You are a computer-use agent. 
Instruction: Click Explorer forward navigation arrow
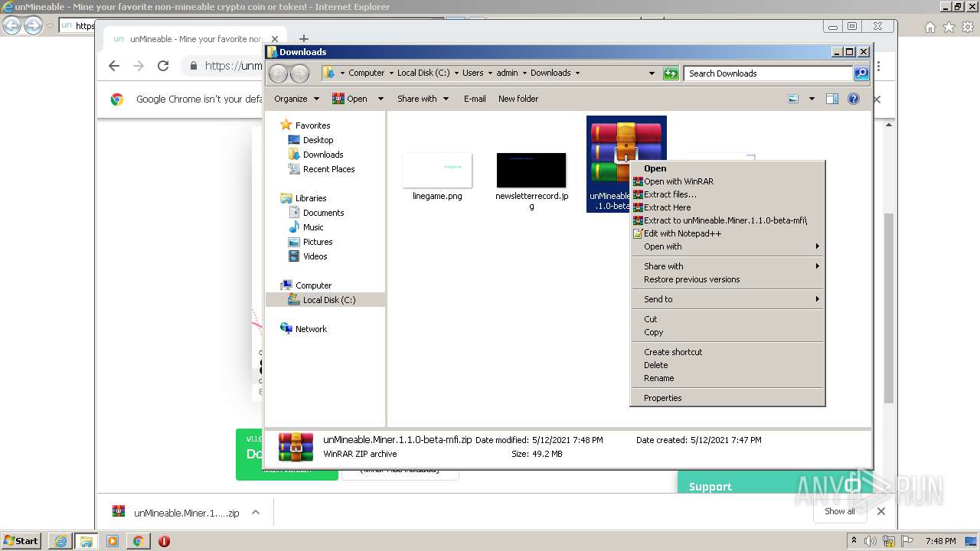pos(299,73)
